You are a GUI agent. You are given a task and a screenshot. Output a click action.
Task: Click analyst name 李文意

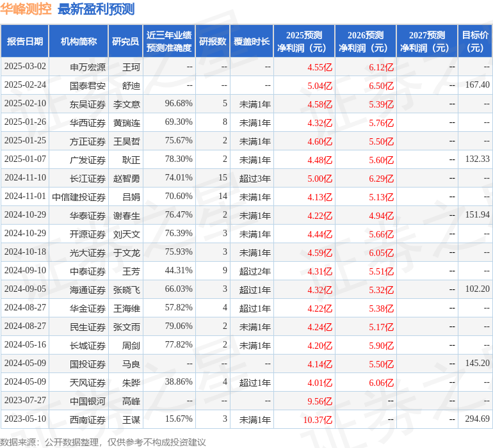[127, 104]
